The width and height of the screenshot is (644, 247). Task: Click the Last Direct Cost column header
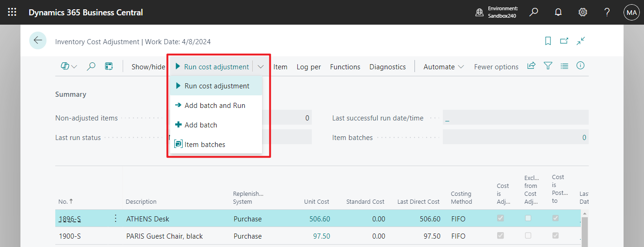(x=418, y=201)
